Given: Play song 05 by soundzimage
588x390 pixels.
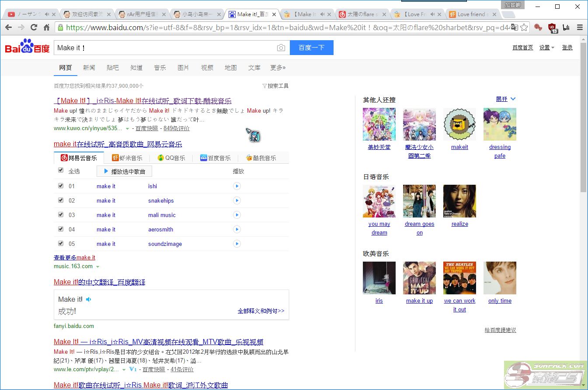Looking at the screenshot, I should (x=237, y=244).
